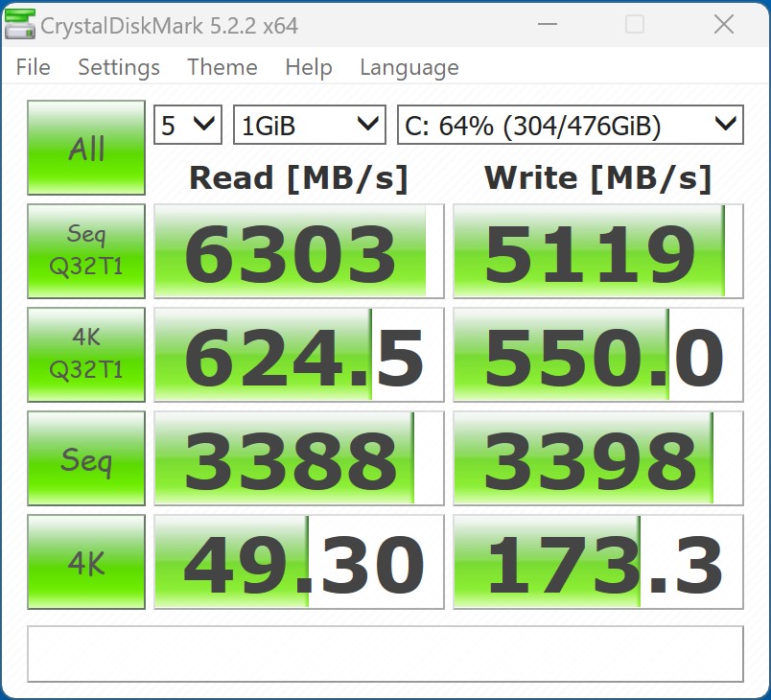Click the Seq write result 3398
This screenshot has width=771, height=700.
[598, 458]
